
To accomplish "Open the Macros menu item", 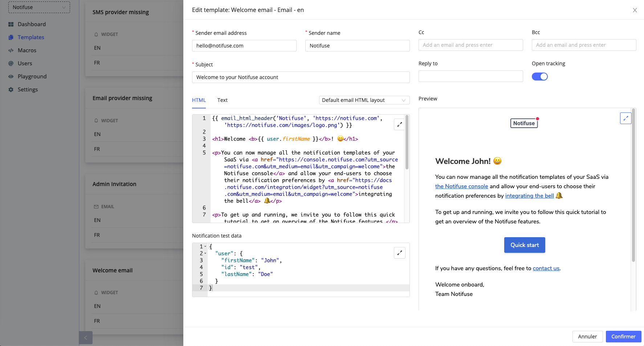I will (27, 50).
